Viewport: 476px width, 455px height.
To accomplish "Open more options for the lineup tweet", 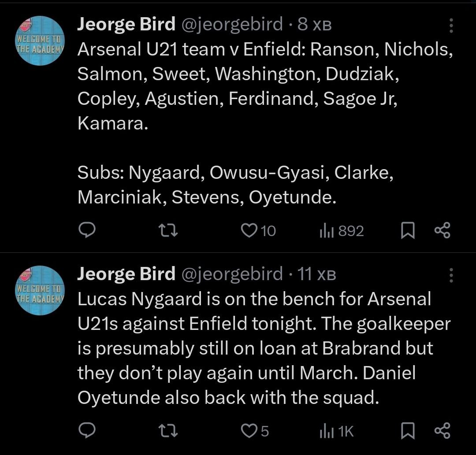I will click(451, 26).
